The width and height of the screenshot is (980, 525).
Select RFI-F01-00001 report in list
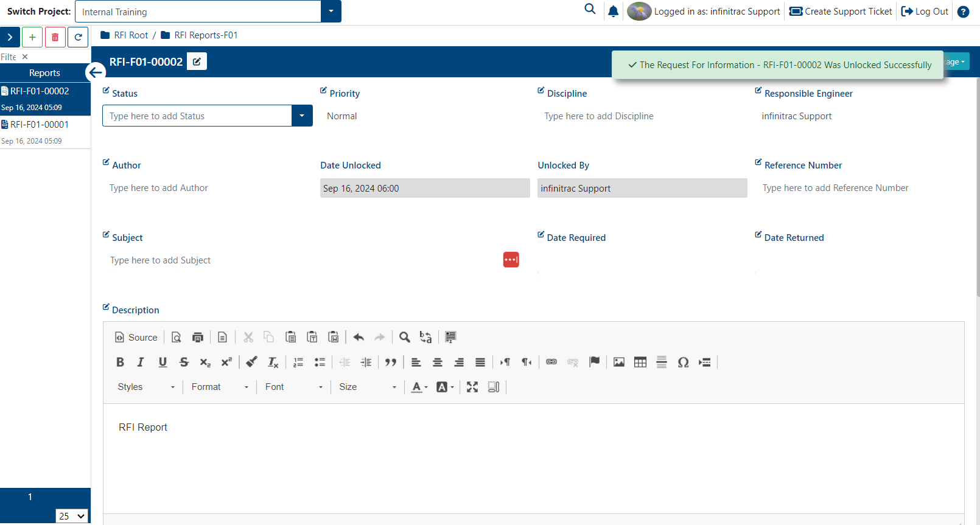coord(45,131)
